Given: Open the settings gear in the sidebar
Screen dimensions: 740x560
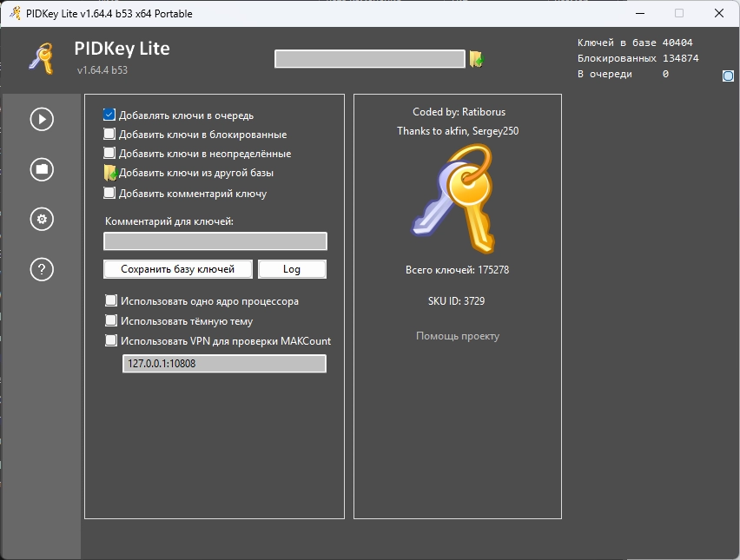Looking at the screenshot, I should coord(42,219).
